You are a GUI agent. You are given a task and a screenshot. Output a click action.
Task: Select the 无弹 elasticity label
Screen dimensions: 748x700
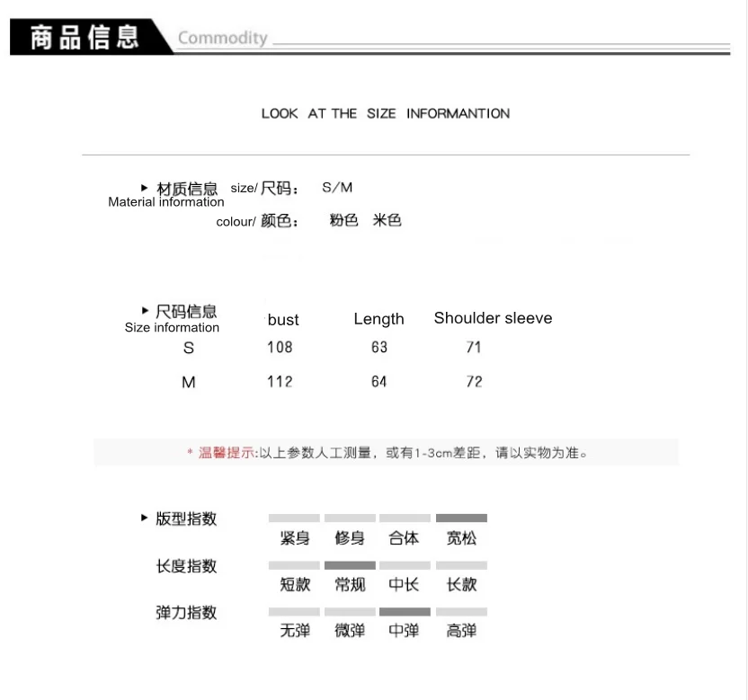point(295,631)
